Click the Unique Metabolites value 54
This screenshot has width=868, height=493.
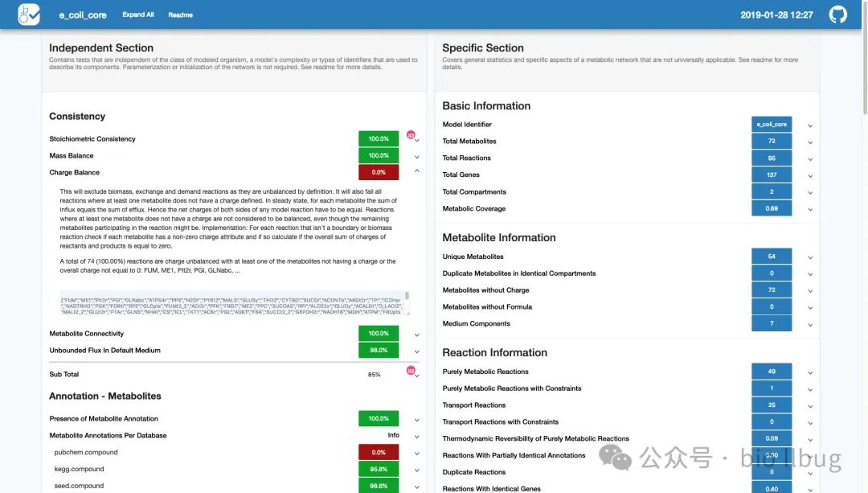[x=772, y=257]
